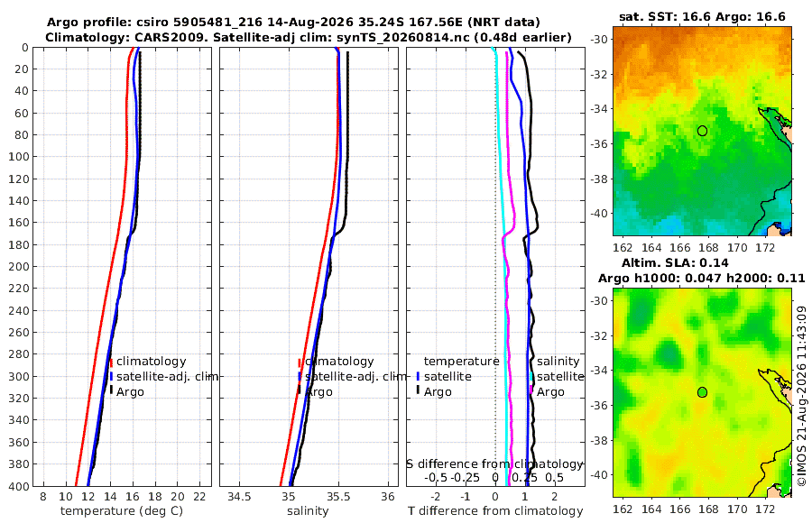Click the Altim. SLA 0.14 heading

pyautogui.click(x=675, y=262)
